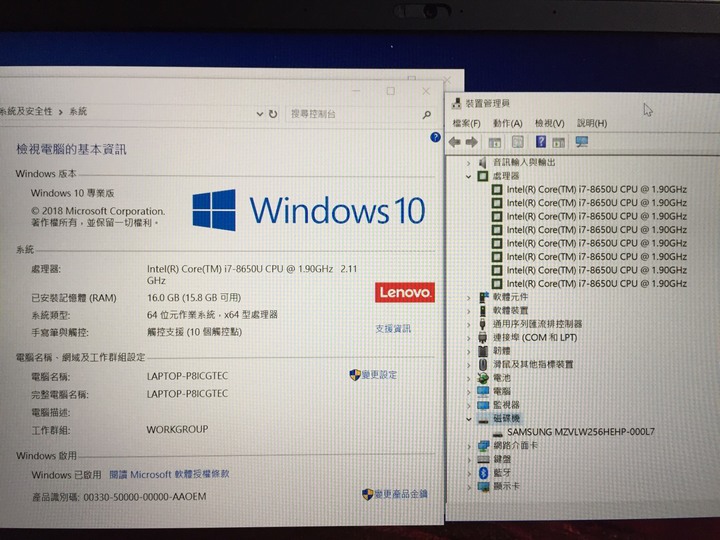This screenshot has height=540, width=720.
Task: Select the 滑鼠及其他指標裝置 mouse icon
Action: point(483,365)
